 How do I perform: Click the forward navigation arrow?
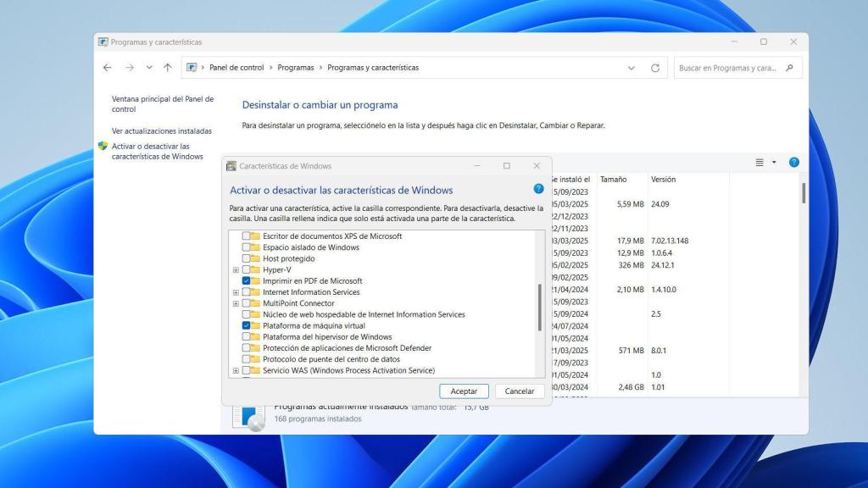[x=130, y=68]
